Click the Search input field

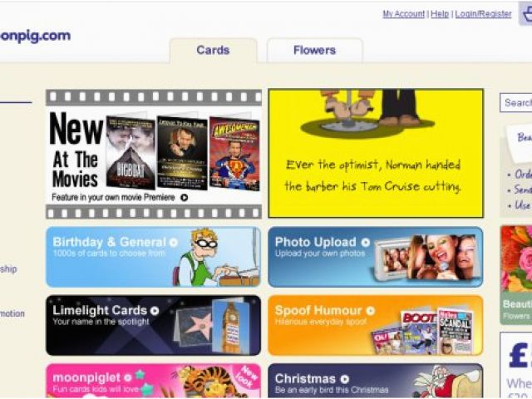point(515,102)
